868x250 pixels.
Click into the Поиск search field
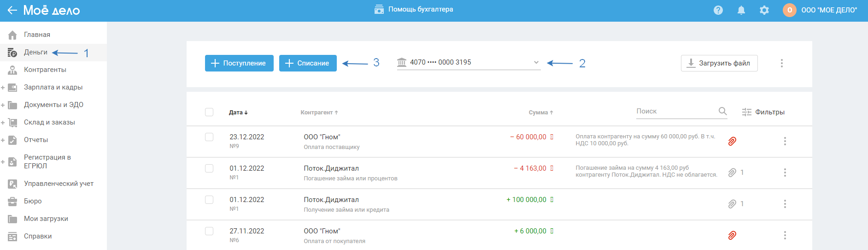pyautogui.click(x=675, y=111)
